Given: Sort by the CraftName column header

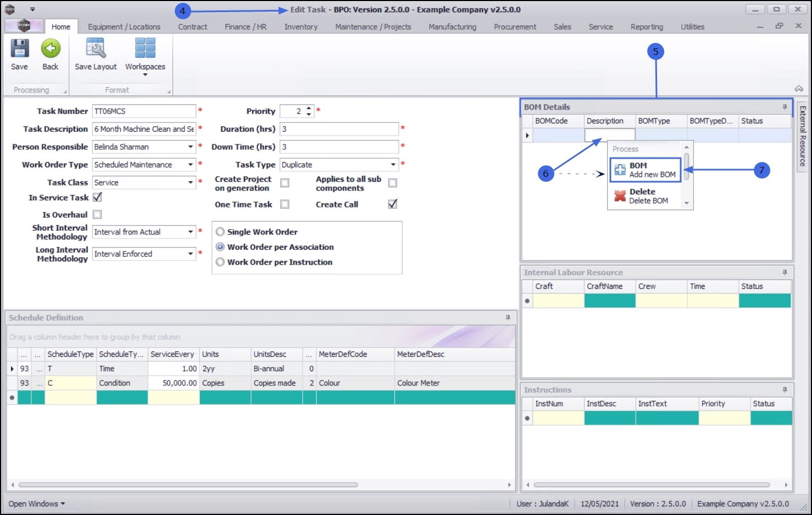Looking at the screenshot, I should click(x=610, y=286).
